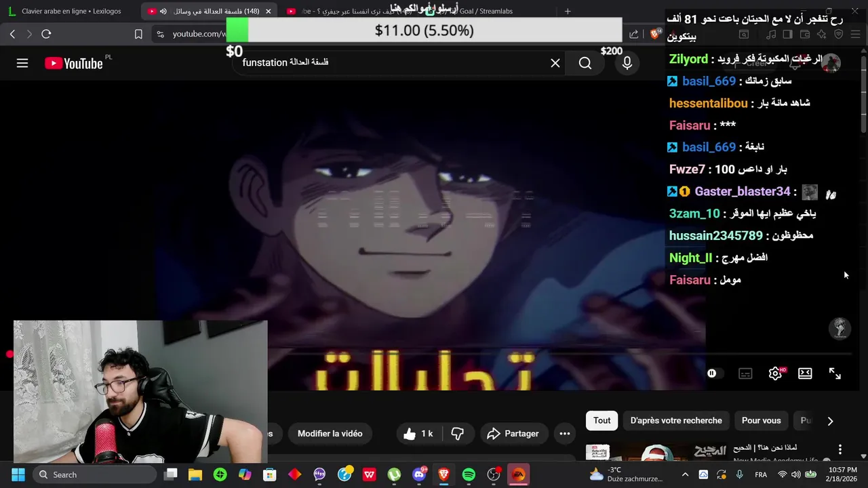Open the more actions ellipsis menu

pyautogui.click(x=565, y=434)
